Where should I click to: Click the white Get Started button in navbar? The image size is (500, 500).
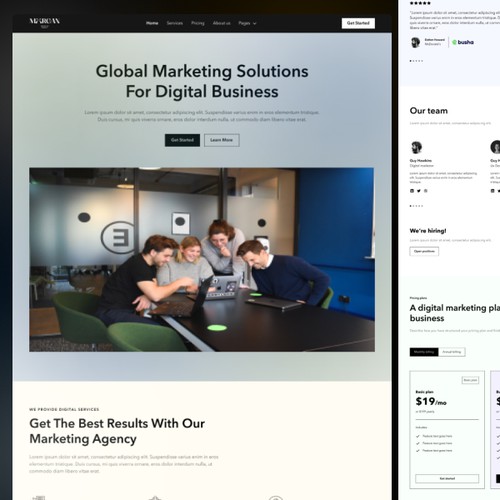click(358, 23)
